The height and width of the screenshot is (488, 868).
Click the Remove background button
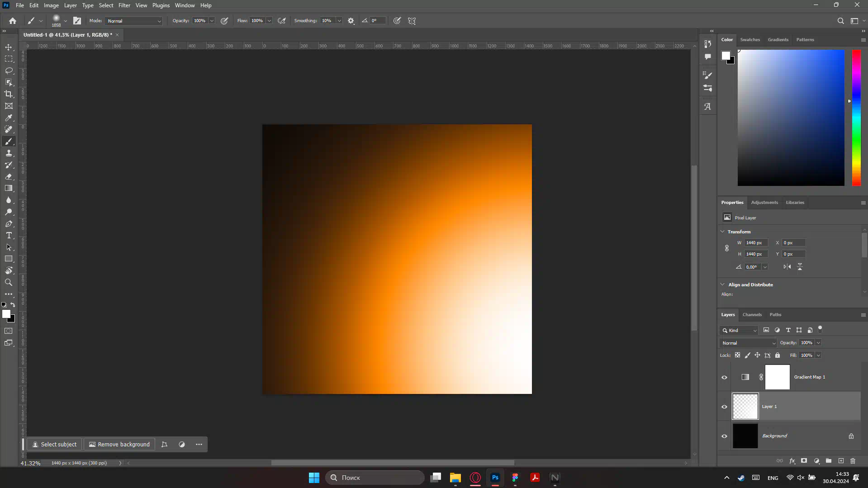[x=119, y=445]
